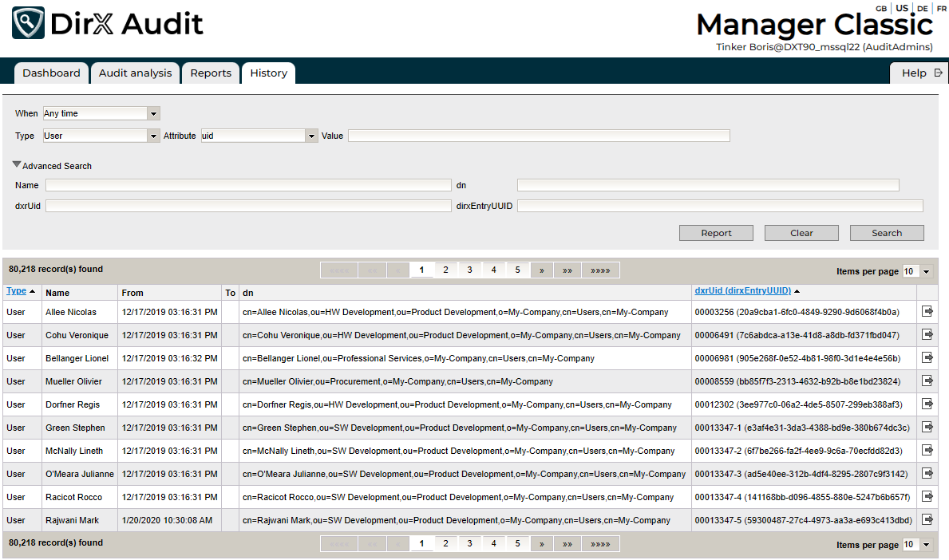Screen dimensions: 949x560
Task: Open details for the Cohu Veronique record
Action: (x=927, y=335)
